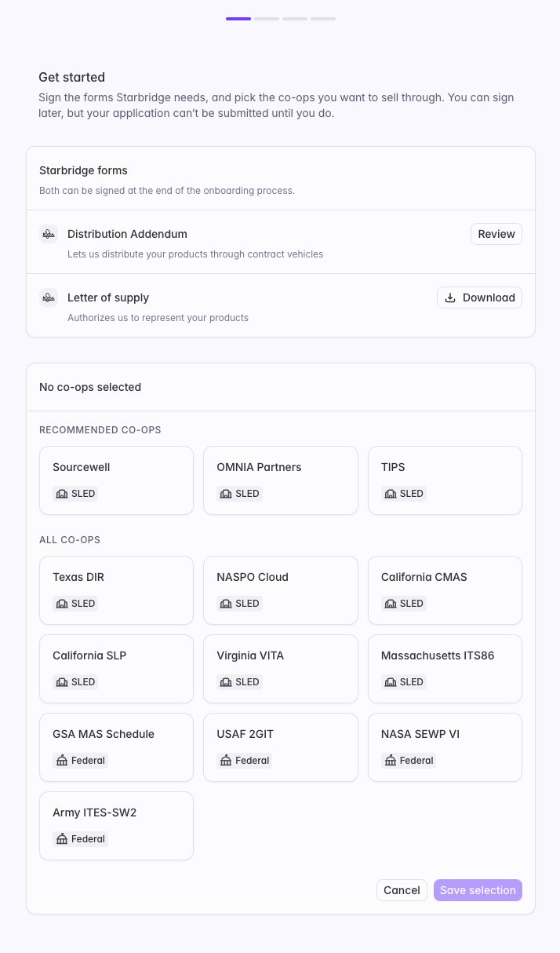Click the Federal icon on USAF 2GIT card

coord(226,761)
